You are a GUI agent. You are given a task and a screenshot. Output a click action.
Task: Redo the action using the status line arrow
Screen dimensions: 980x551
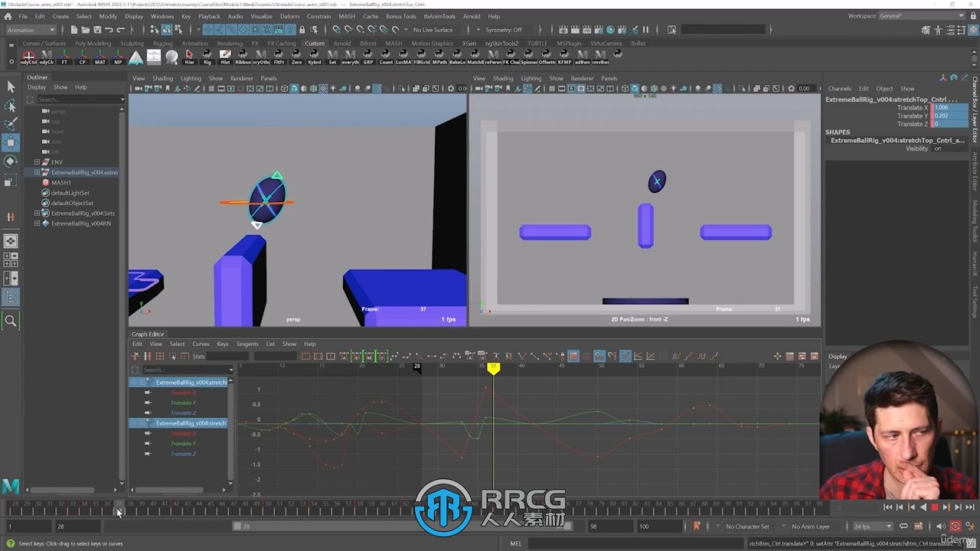tap(120, 30)
